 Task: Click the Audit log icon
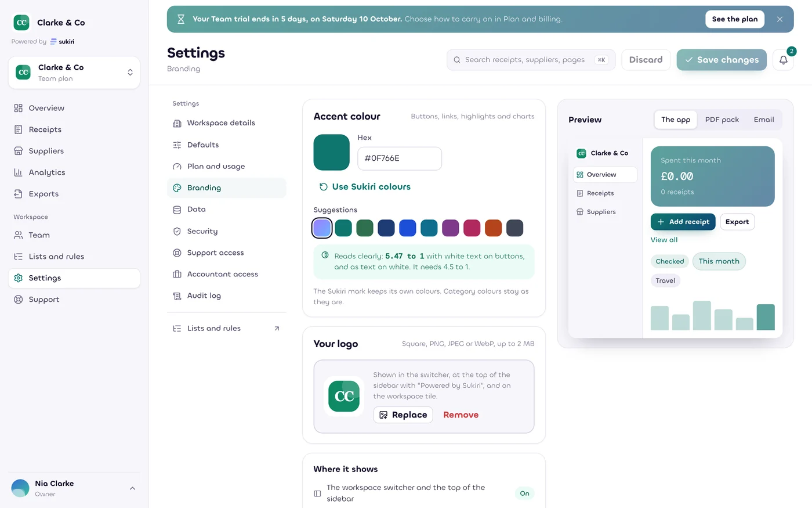177,296
